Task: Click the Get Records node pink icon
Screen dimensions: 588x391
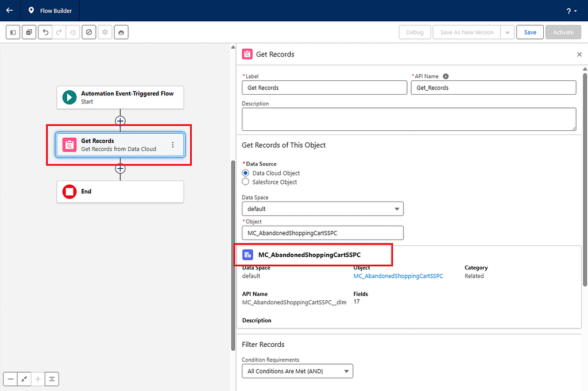Action: tap(69, 145)
